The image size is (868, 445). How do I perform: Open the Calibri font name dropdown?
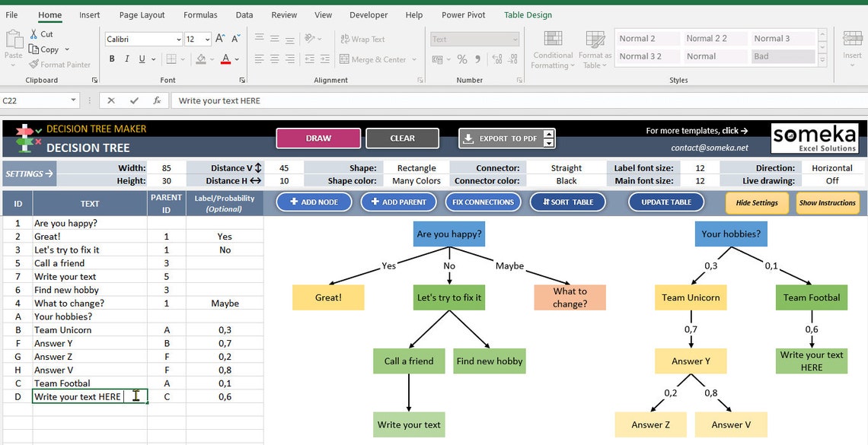(x=177, y=39)
